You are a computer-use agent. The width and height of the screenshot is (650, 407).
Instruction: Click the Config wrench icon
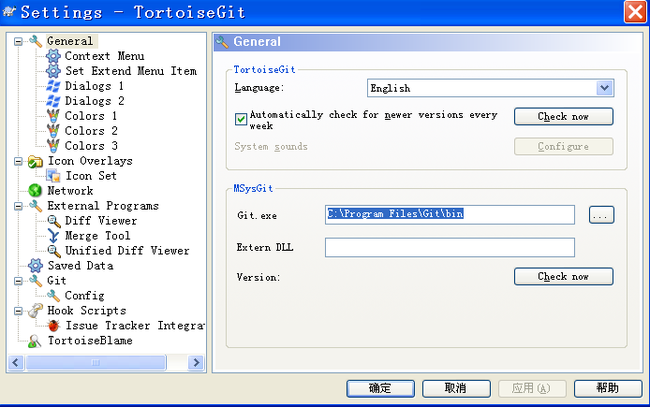53,296
